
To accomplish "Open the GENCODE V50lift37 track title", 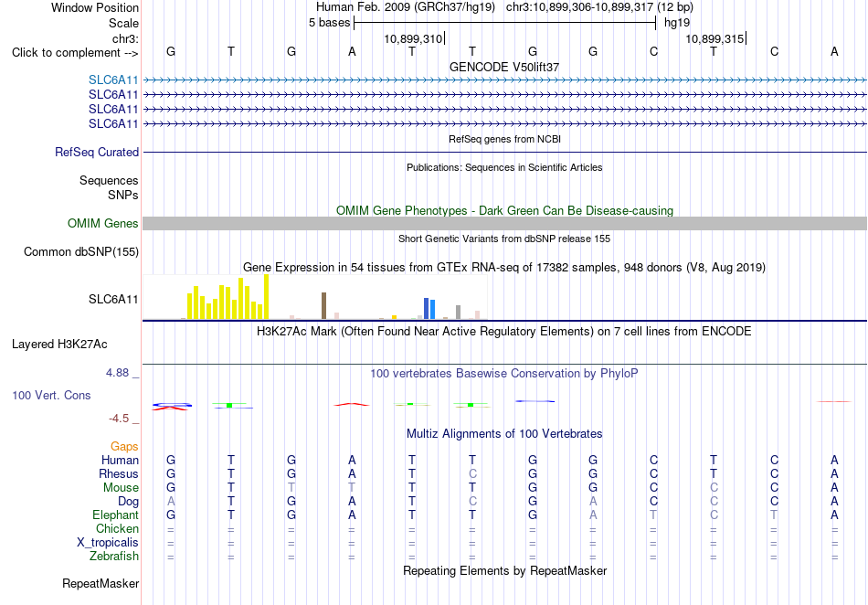I will point(504,67).
